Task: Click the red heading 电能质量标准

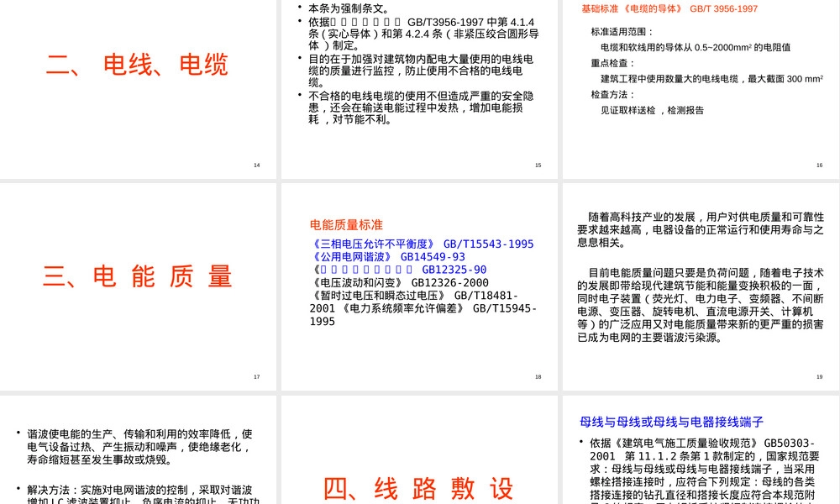Action: pos(346,225)
